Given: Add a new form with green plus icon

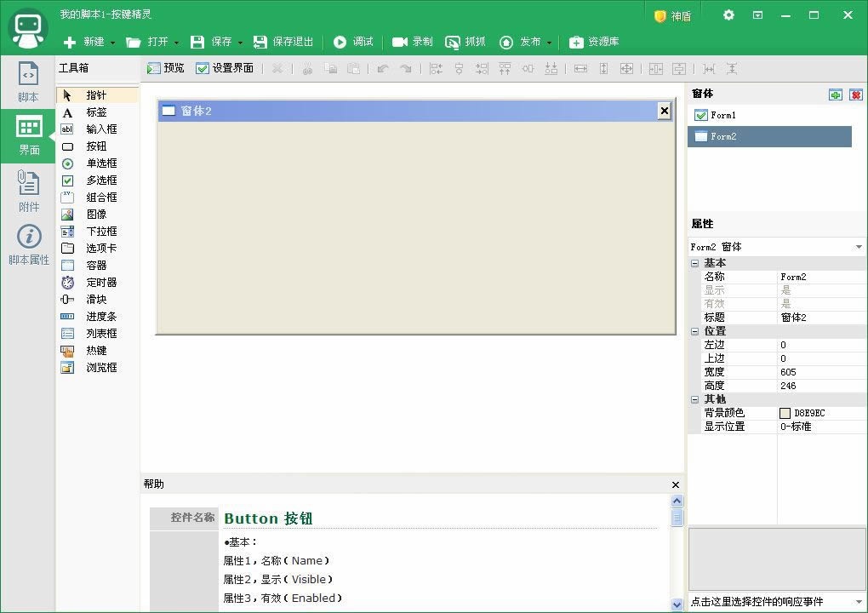Looking at the screenshot, I should [836, 95].
